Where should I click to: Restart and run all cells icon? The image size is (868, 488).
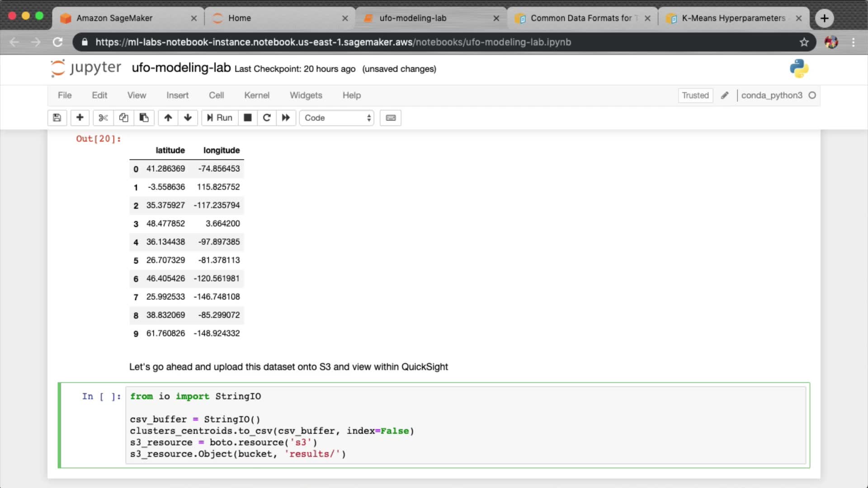click(x=286, y=118)
